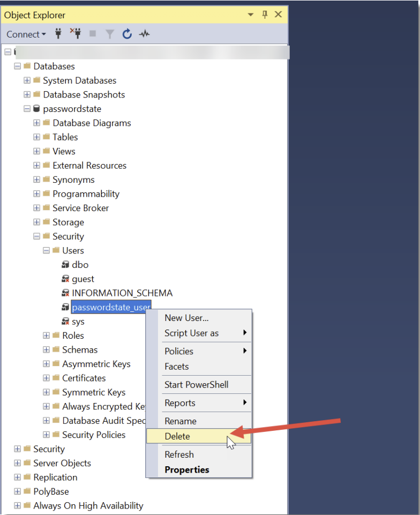Image resolution: width=420 pixels, height=515 pixels.
Task: Click the Refresh circular arrow icon
Action: point(127,34)
